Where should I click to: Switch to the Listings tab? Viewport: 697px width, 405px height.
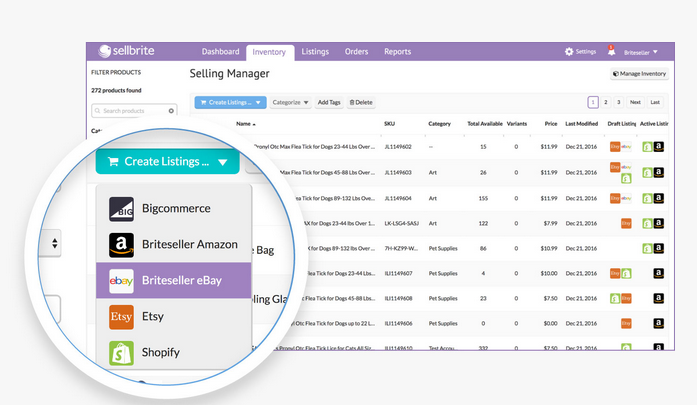pos(315,52)
